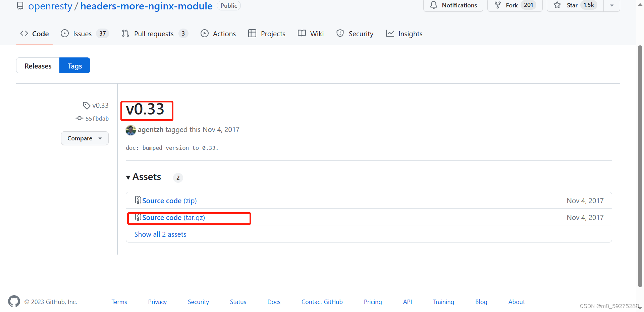
Task: Switch to the Code tab
Action: click(35, 34)
